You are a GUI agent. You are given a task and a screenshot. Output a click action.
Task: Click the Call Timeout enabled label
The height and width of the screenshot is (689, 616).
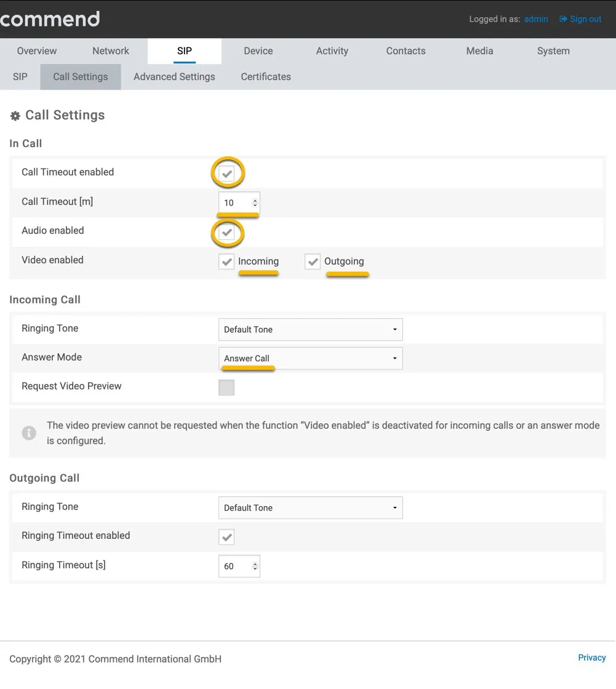pyautogui.click(x=68, y=172)
